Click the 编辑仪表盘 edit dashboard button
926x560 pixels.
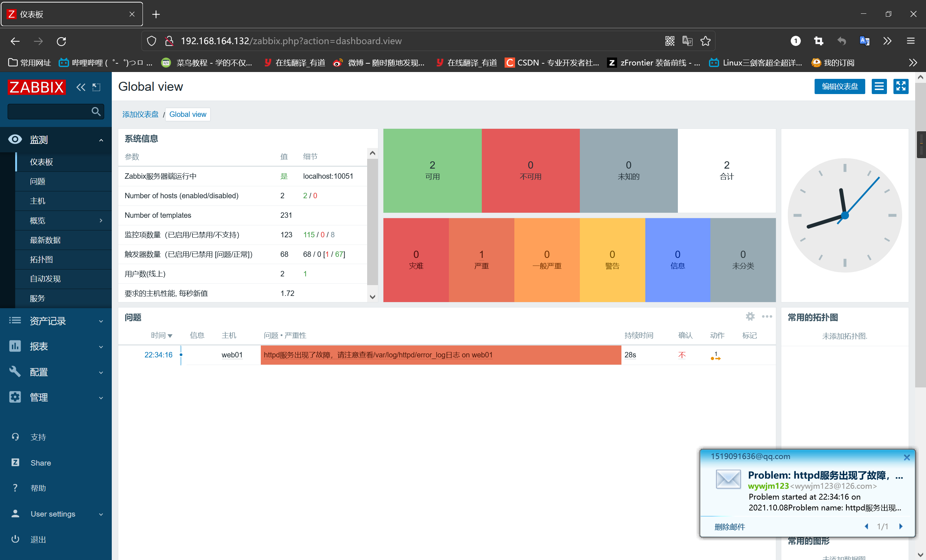click(839, 86)
